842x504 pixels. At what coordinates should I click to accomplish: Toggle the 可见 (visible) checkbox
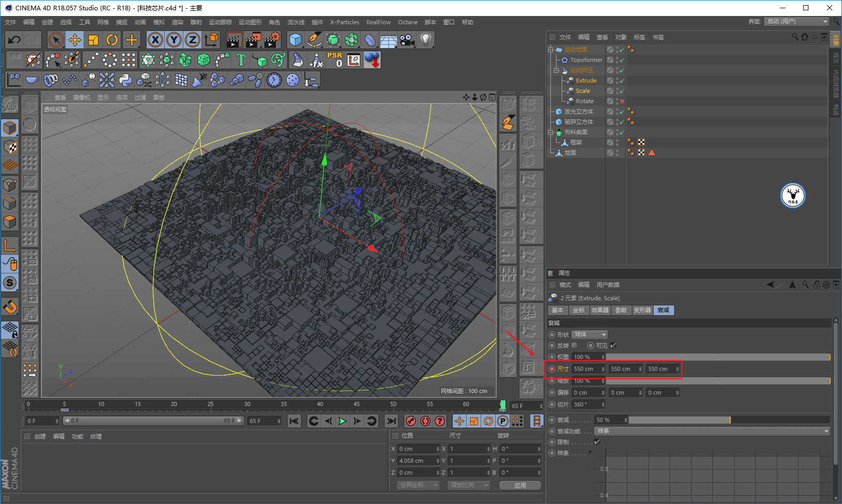click(x=613, y=346)
